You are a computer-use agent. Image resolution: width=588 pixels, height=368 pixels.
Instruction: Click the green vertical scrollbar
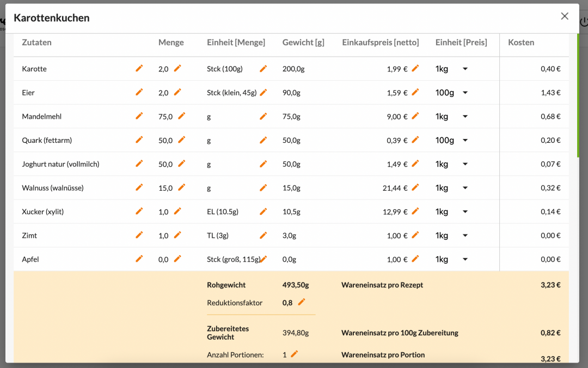pos(578,95)
